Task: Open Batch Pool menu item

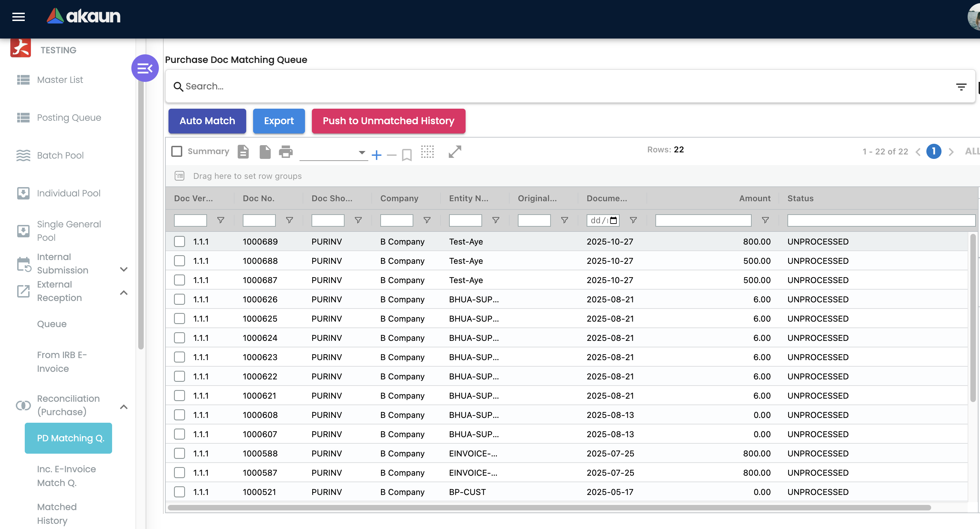Action: click(60, 155)
